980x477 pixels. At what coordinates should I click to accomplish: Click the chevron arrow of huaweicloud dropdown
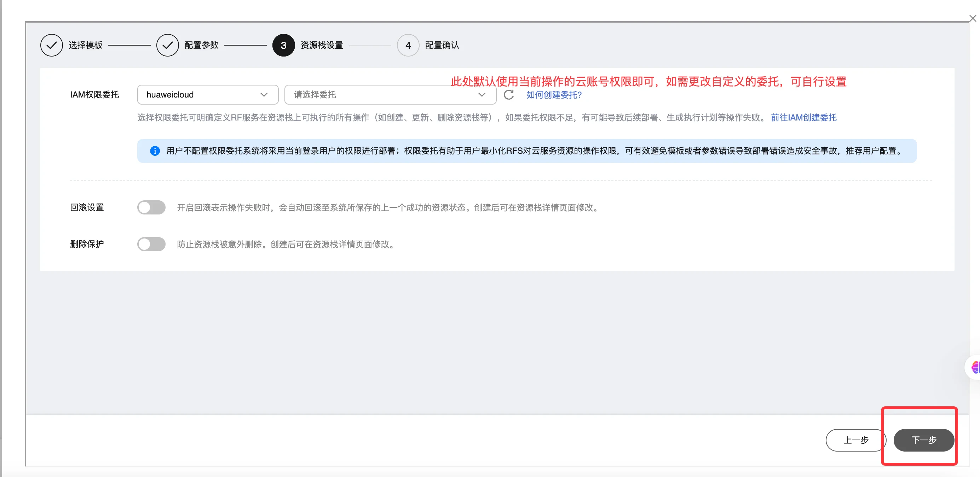click(x=264, y=95)
